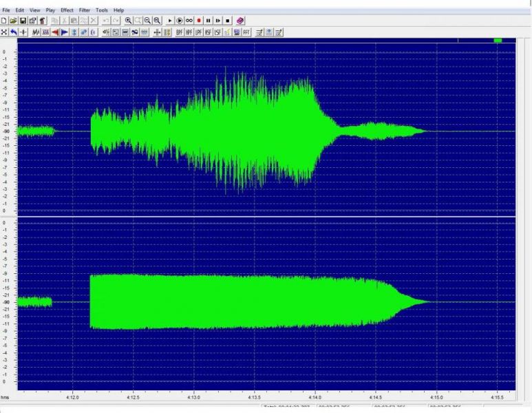
Task: Click the blue vertical double-arrow icon
Action: tap(74, 32)
